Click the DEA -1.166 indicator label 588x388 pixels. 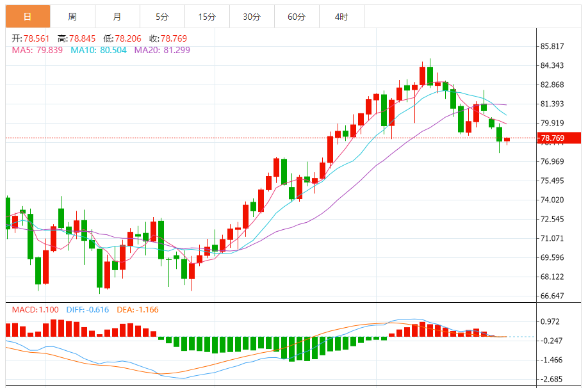(138, 310)
